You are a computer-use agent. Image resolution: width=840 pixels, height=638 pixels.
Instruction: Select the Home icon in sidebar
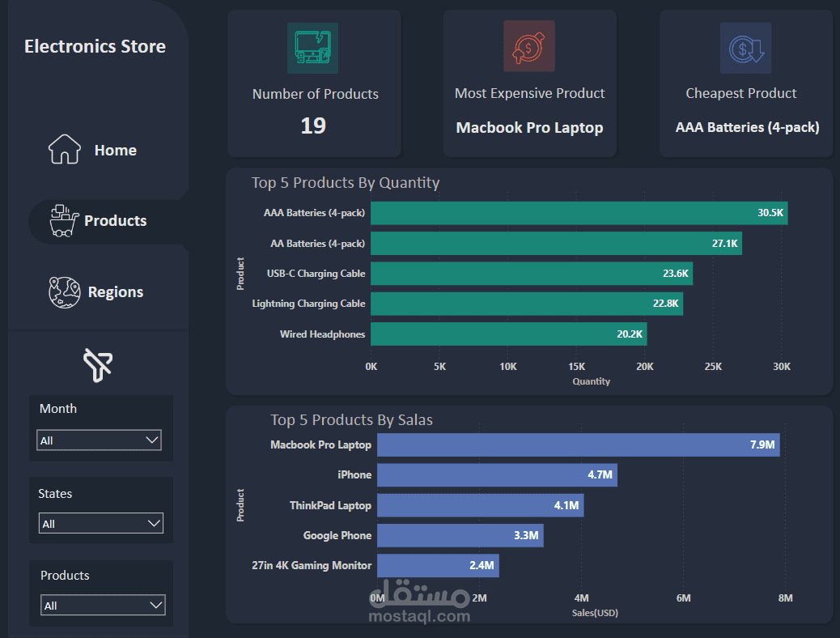click(64, 149)
